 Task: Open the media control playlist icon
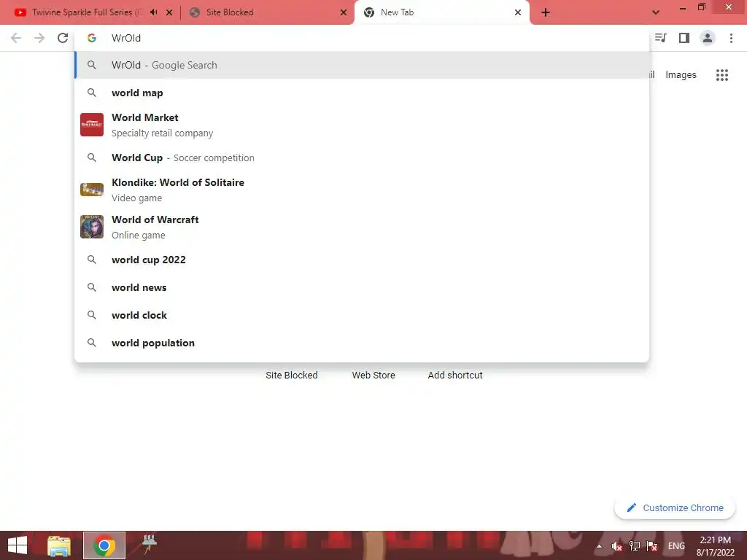(660, 38)
